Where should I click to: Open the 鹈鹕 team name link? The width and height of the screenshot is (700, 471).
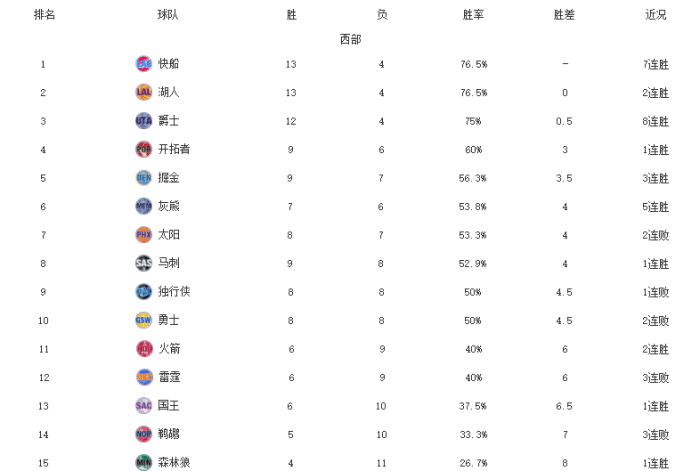point(169,434)
